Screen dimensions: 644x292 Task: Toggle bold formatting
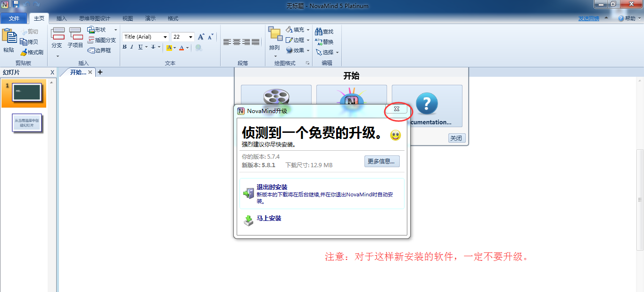124,47
